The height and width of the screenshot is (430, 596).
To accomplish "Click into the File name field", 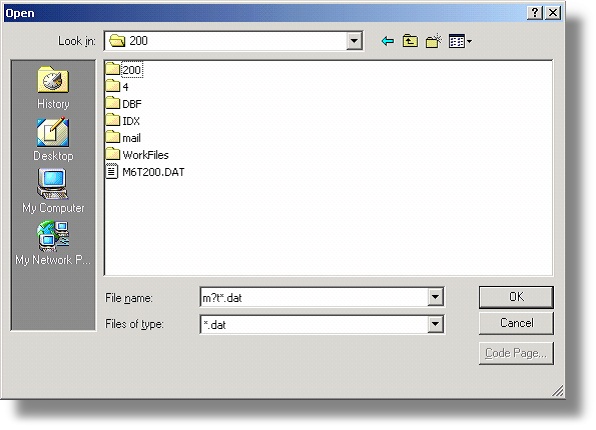I will pyautogui.click(x=314, y=297).
